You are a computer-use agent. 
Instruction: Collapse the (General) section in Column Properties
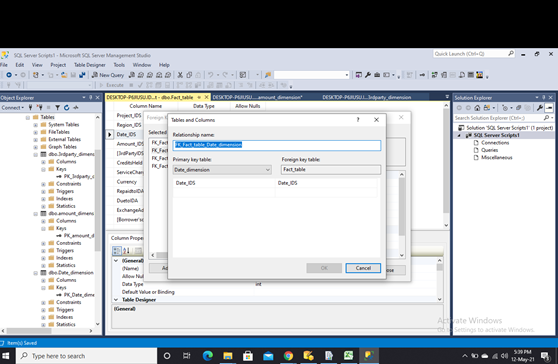[116, 261]
